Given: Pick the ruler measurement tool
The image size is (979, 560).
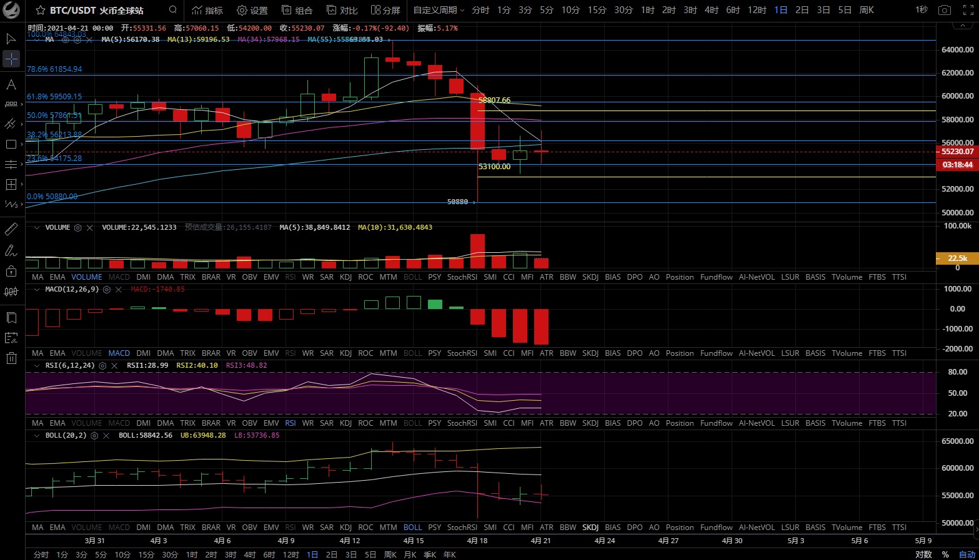Looking at the screenshot, I should [x=11, y=230].
